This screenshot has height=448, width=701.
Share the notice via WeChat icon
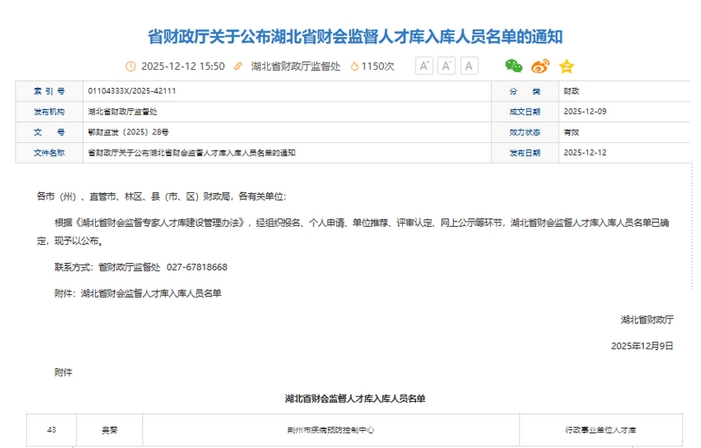(x=513, y=66)
